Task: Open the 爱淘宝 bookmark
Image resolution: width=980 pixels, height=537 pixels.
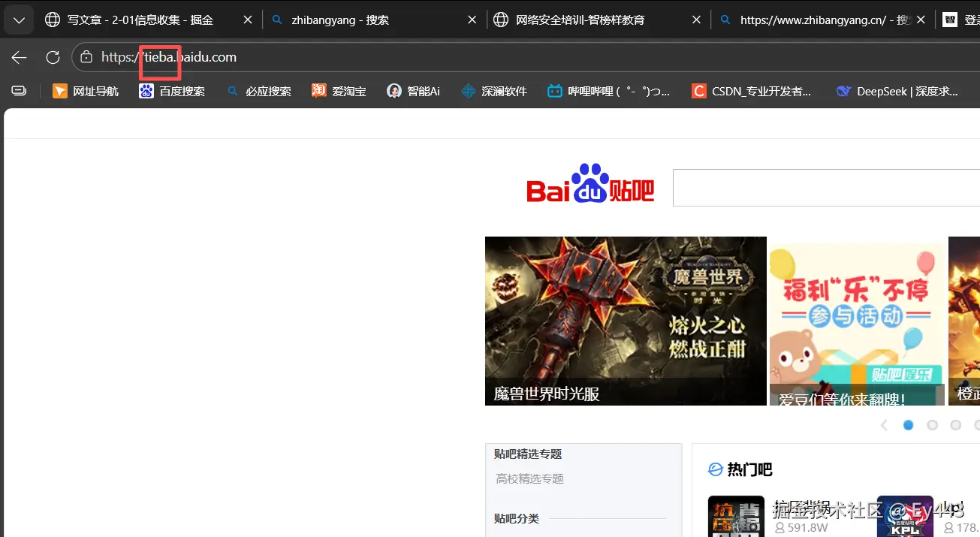Action: 339,91
